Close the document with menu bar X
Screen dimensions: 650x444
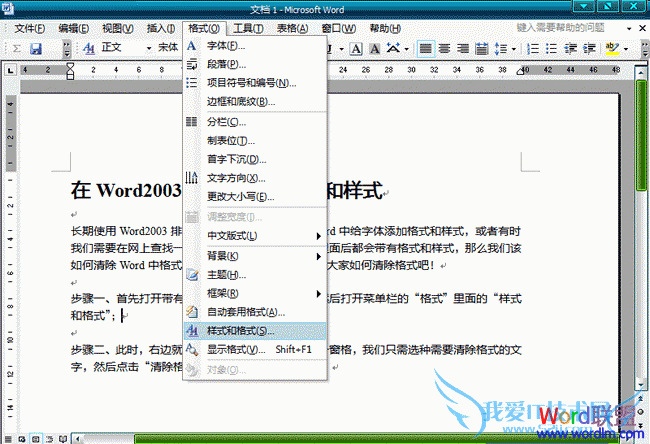tap(643, 28)
